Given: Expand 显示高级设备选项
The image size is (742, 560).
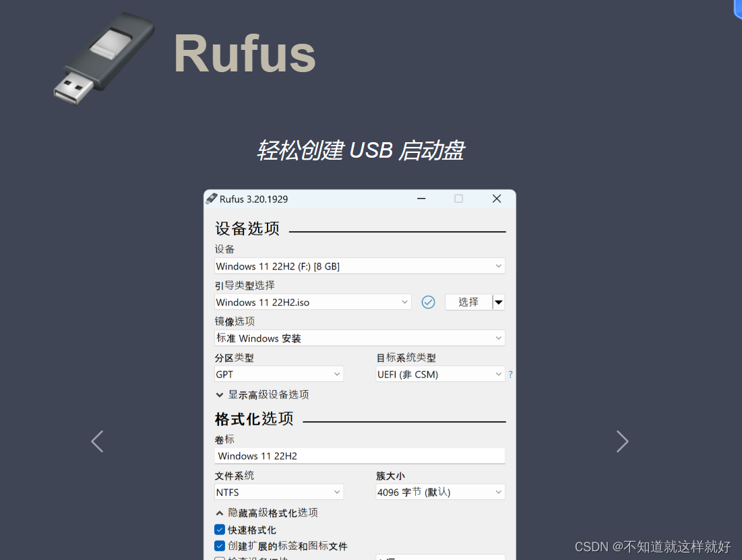Looking at the screenshot, I should pos(263,394).
